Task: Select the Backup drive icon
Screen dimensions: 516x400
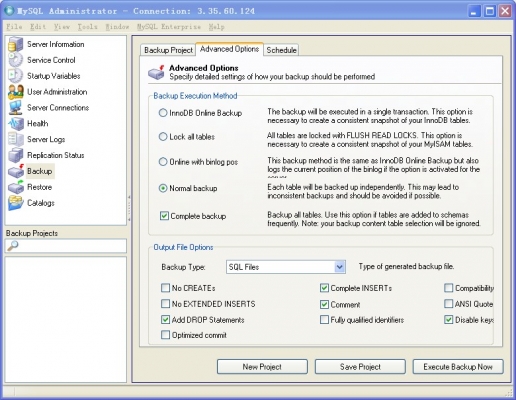Action: point(16,171)
